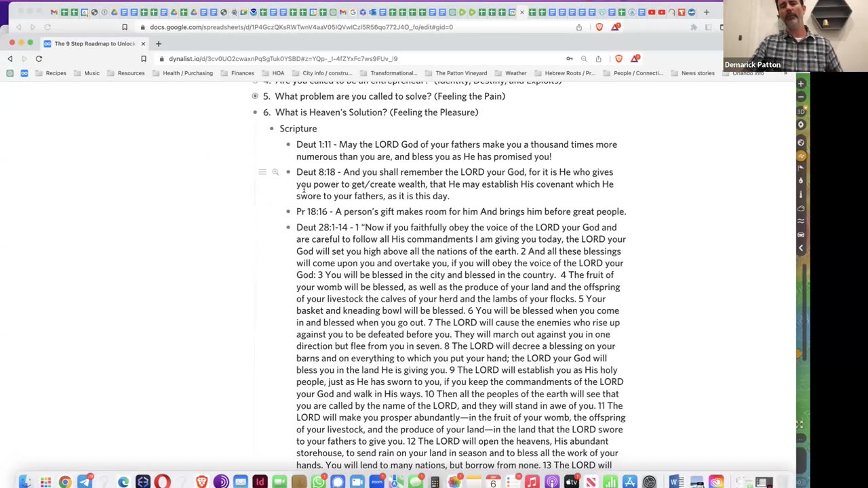Open the HOA bookmarks folder

pyautogui.click(x=273, y=73)
